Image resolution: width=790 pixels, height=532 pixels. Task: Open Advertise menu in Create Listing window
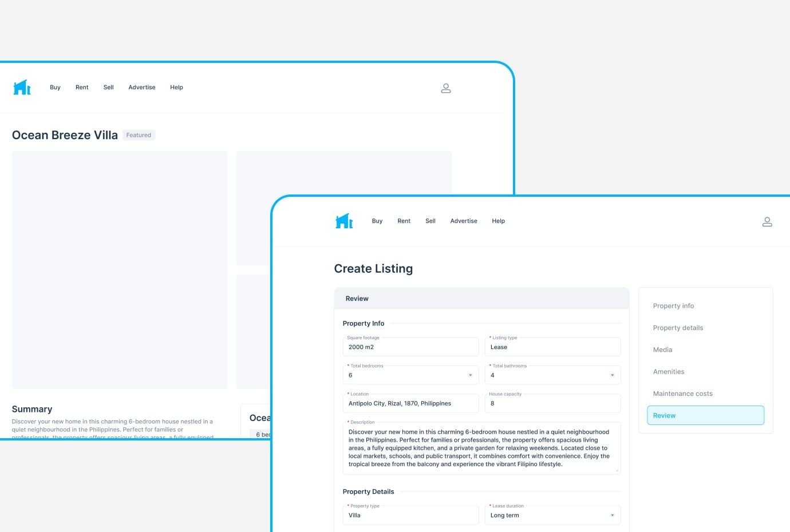464,221
